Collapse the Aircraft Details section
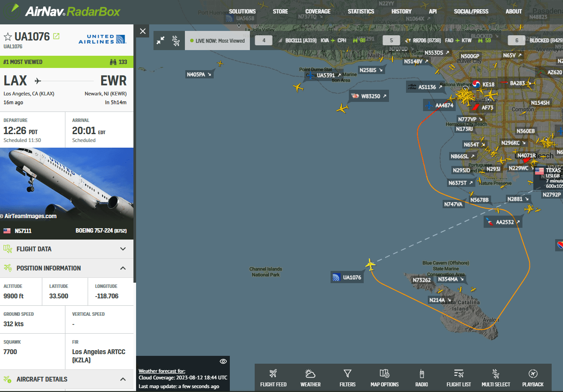Screen dimensions: 563x392 click(67, 379)
